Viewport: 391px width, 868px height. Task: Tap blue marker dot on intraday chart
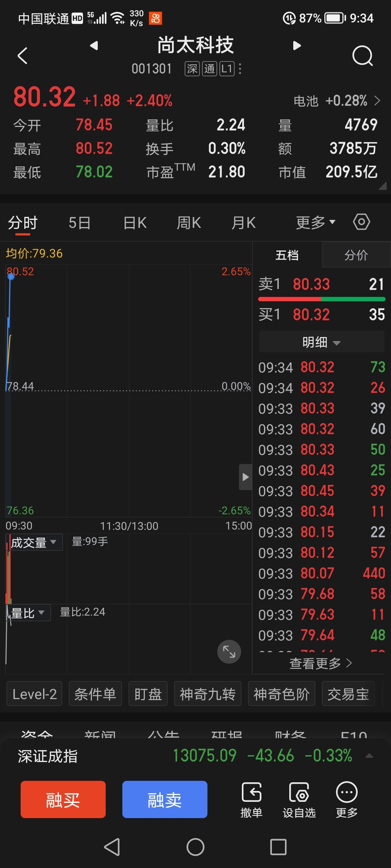pyautogui.click(x=11, y=277)
